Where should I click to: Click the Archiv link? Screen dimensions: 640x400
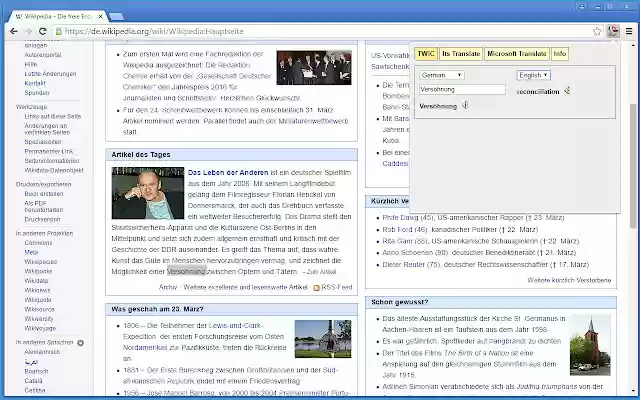tap(168, 287)
